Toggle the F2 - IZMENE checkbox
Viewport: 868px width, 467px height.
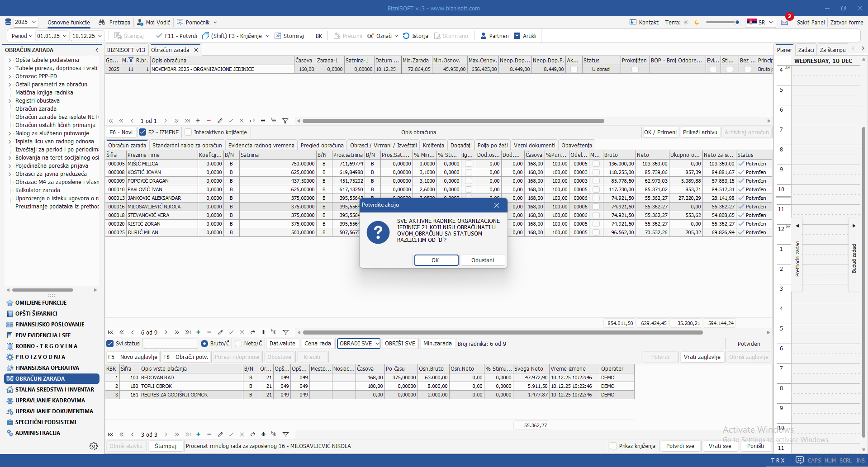[x=142, y=132]
